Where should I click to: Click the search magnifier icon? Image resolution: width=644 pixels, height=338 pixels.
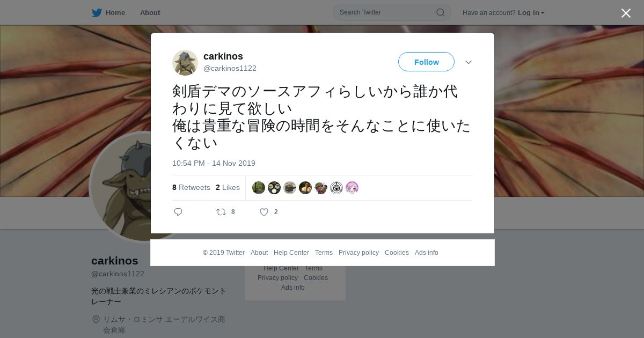coord(440,12)
